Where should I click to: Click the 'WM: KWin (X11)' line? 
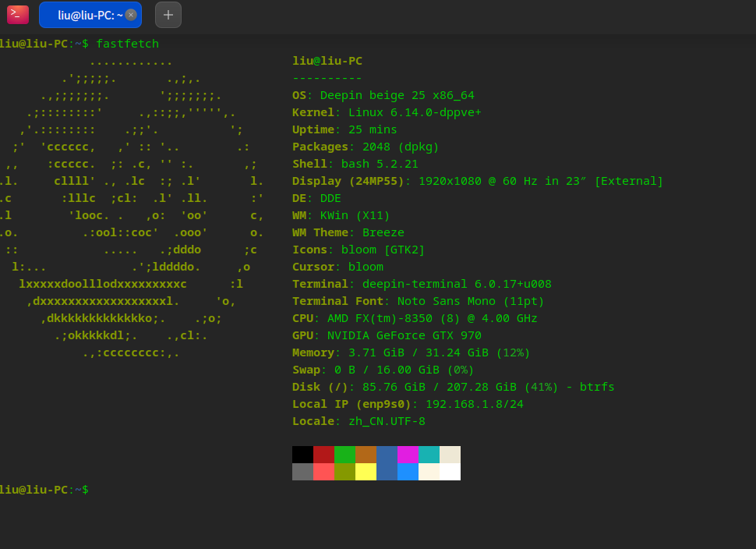click(x=341, y=215)
